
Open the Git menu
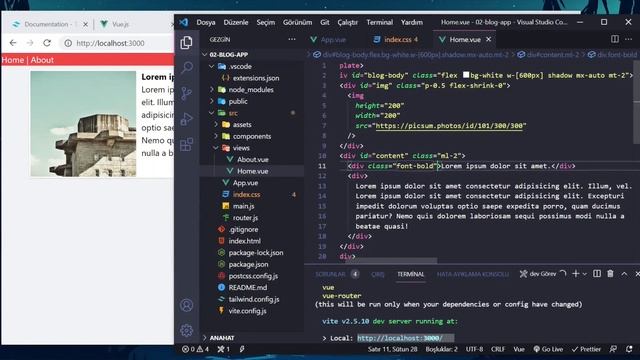click(324, 22)
